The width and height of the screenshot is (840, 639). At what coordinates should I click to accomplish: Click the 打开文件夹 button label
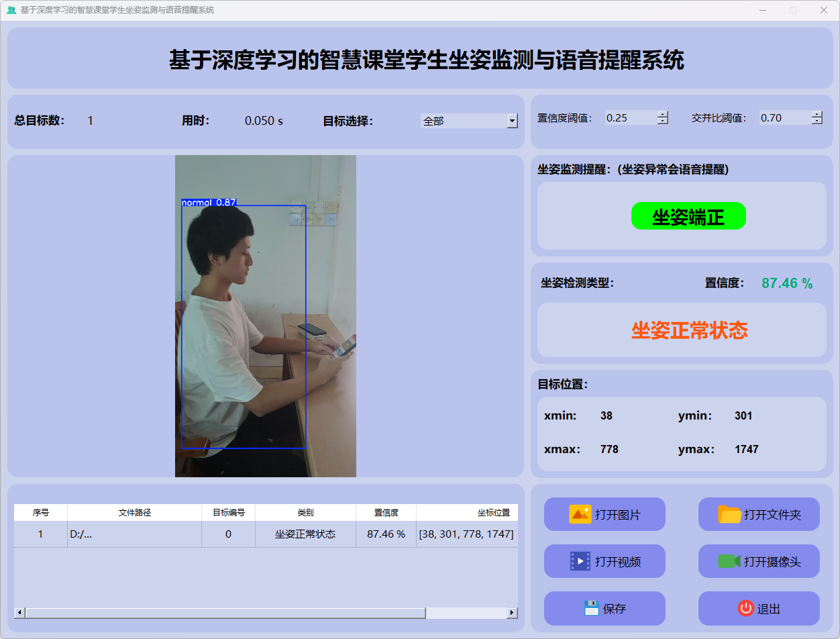pos(772,515)
